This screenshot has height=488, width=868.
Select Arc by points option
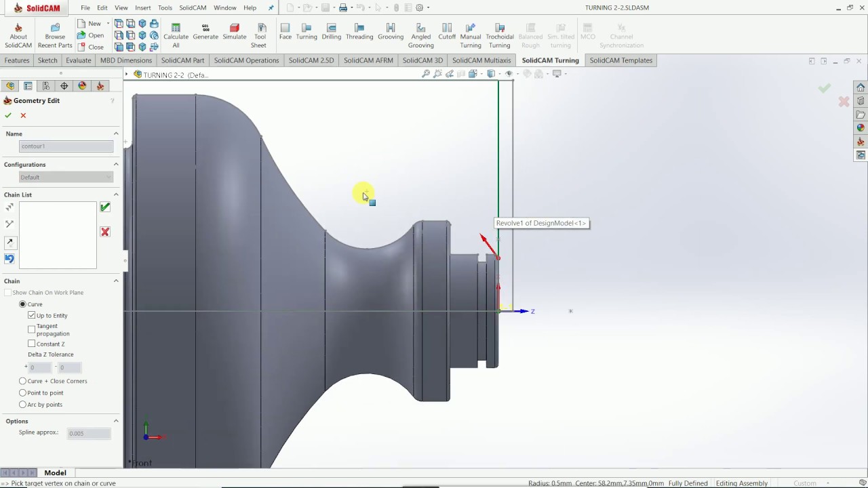point(22,405)
